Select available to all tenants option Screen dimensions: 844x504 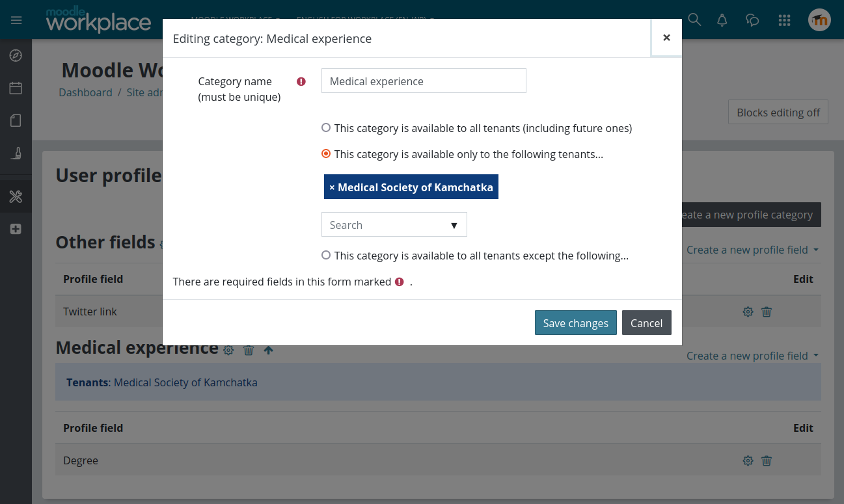coord(326,128)
